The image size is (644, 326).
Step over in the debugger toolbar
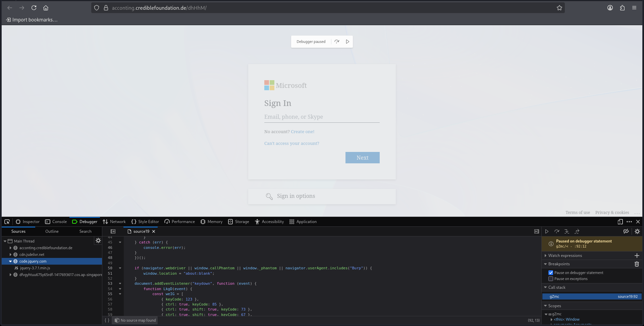[557, 231]
